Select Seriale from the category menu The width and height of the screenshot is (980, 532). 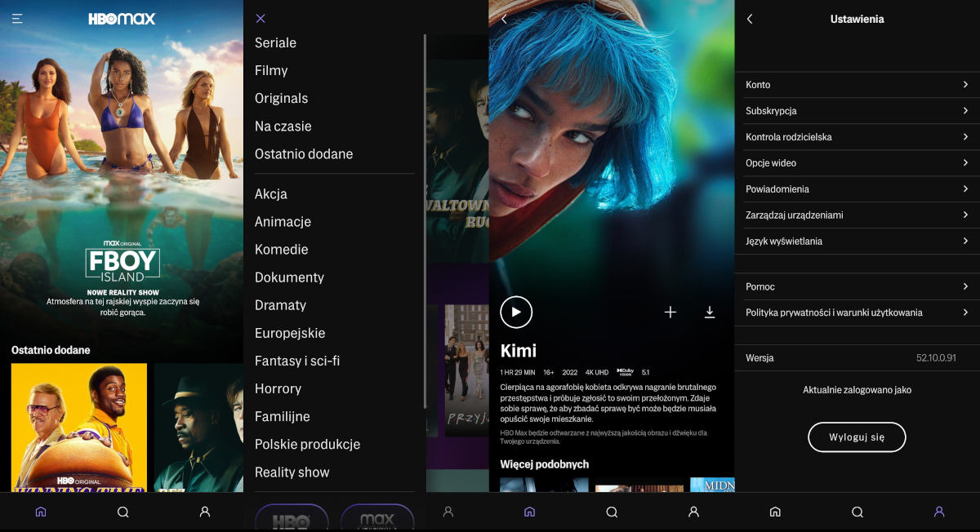click(x=276, y=43)
